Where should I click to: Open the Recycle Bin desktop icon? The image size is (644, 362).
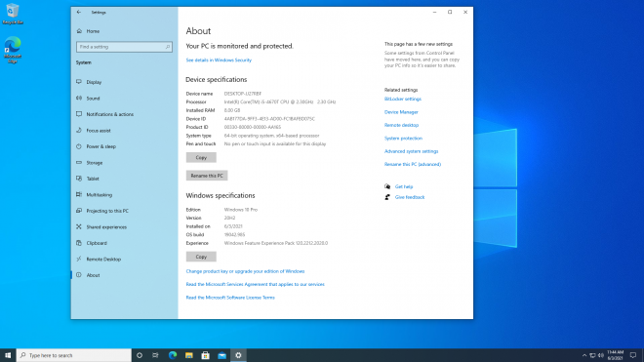pyautogui.click(x=13, y=14)
